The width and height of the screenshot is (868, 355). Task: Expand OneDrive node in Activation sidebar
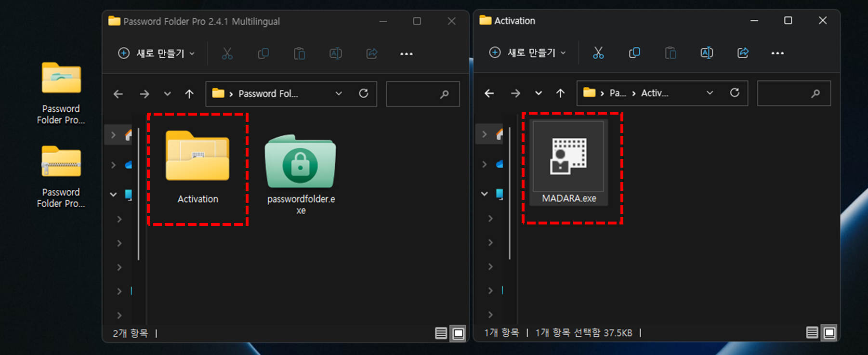(x=484, y=164)
